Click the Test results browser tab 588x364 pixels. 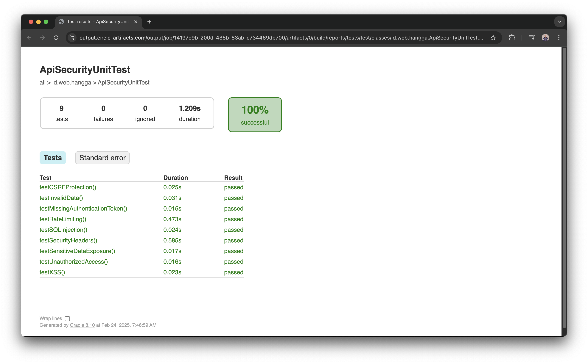(x=96, y=22)
